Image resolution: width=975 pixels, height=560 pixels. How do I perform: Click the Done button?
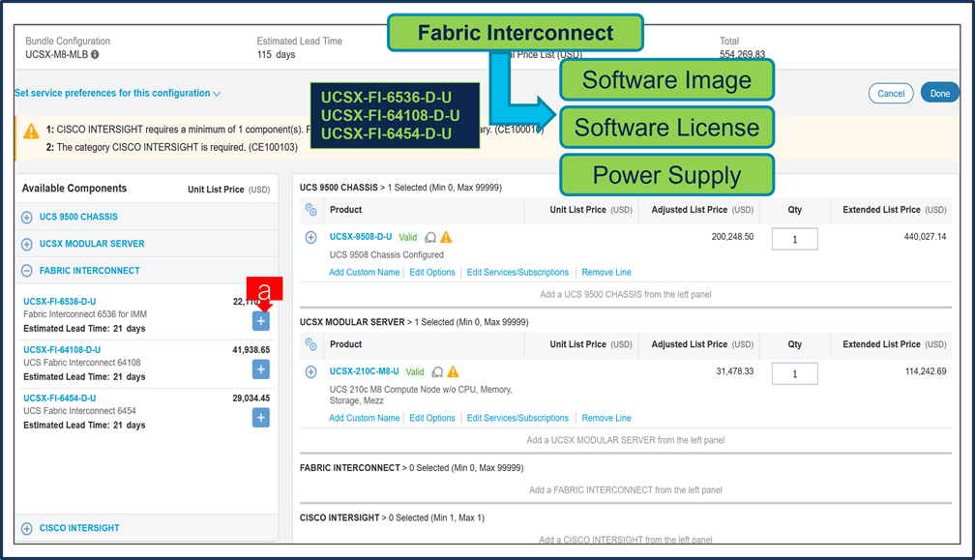939,93
